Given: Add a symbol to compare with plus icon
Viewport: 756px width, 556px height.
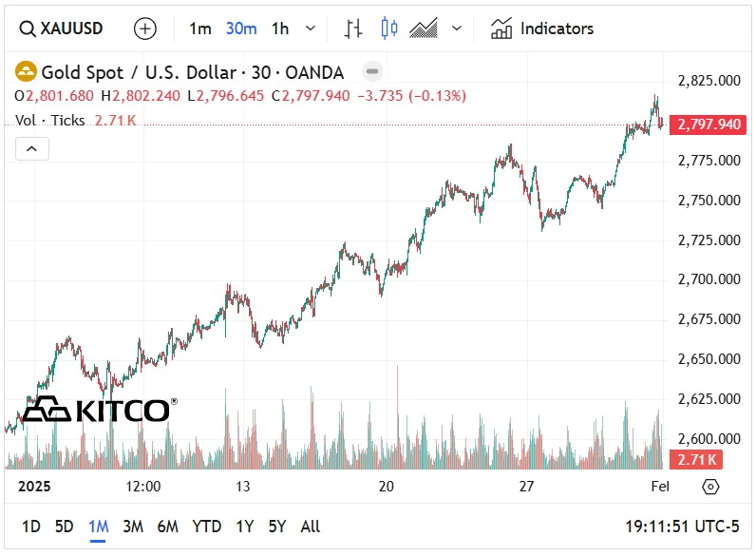Looking at the screenshot, I should [x=144, y=29].
